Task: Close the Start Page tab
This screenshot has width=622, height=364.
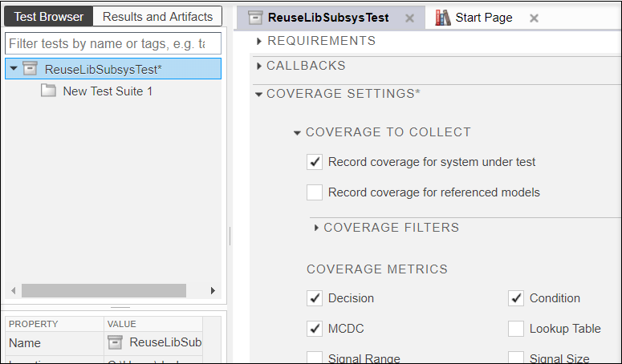Action: coord(535,18)
